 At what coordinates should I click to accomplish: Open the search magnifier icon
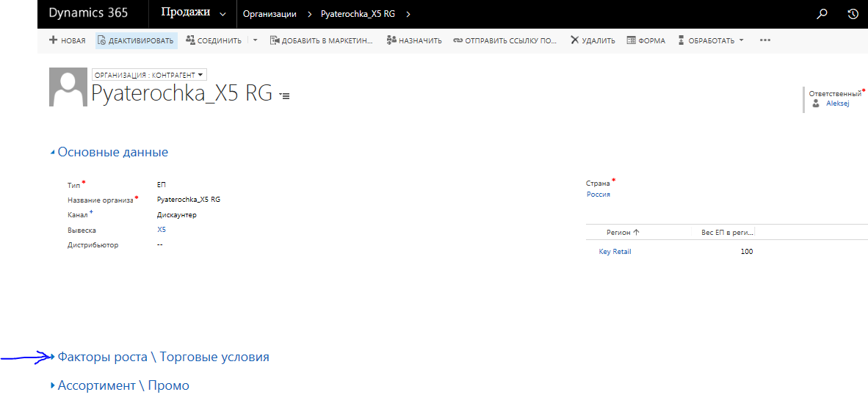tap(822, 15)
